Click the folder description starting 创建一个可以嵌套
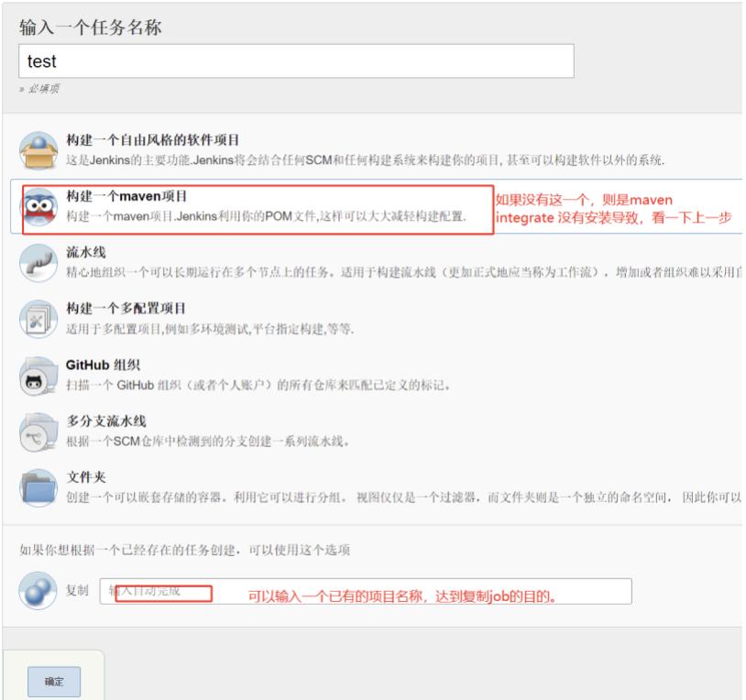The width and height of the screenshot is (746, 700). tap(403, 498)
